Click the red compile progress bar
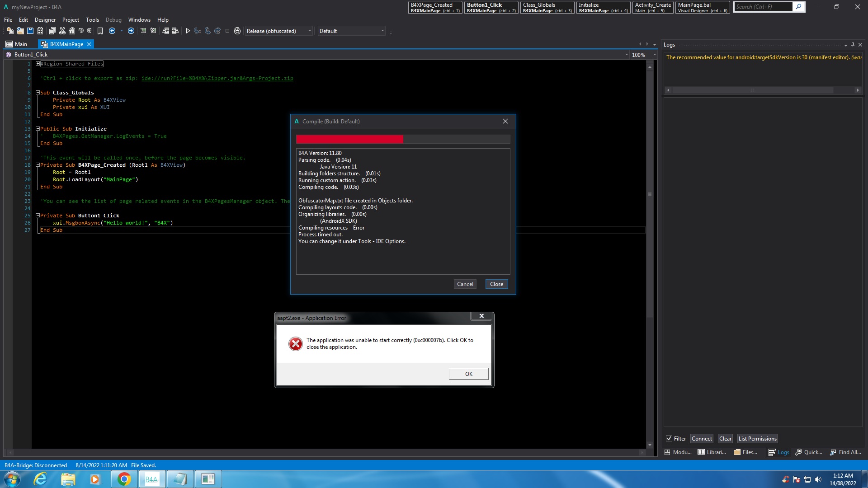 coord(349,139)
